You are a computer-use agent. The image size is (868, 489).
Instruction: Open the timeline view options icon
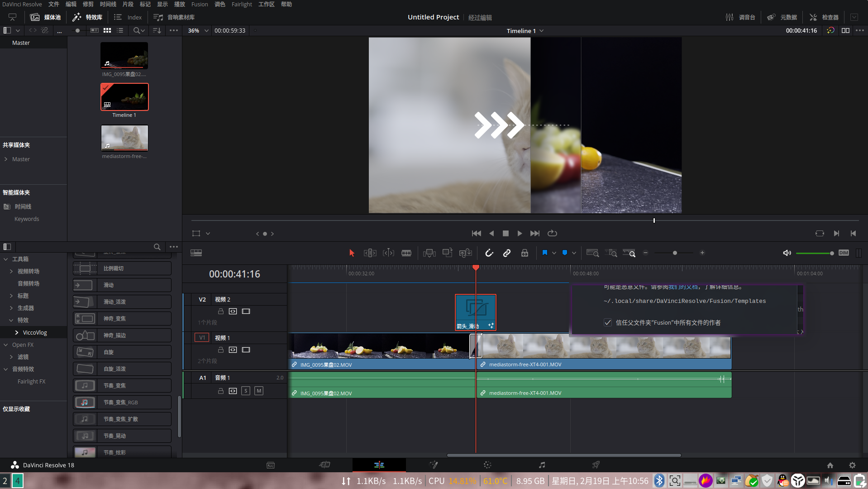[196, 253]
